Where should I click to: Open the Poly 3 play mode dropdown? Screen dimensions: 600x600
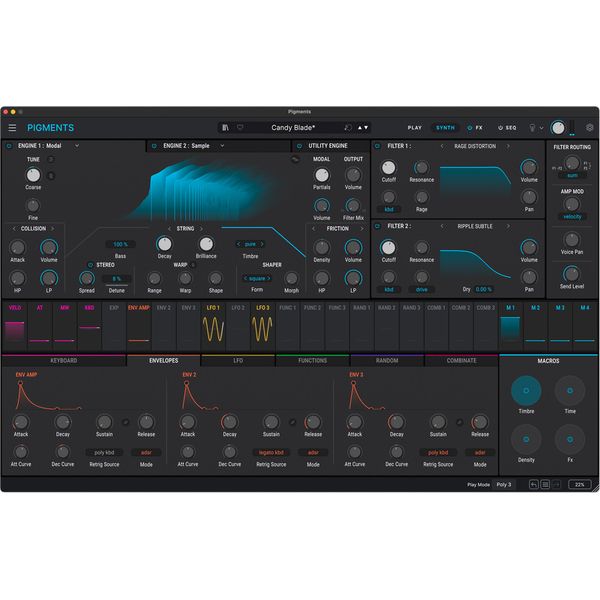click(505, 484)
